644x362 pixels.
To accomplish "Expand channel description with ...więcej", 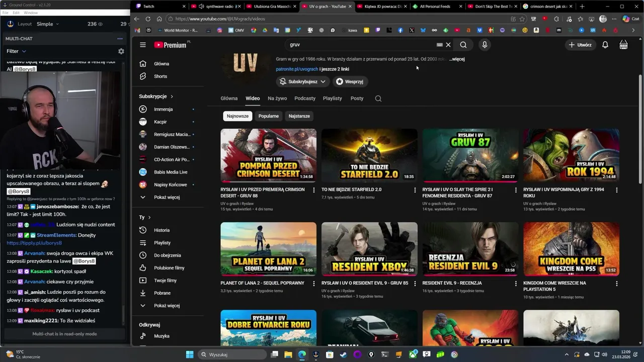I will (x=457, y=59).
